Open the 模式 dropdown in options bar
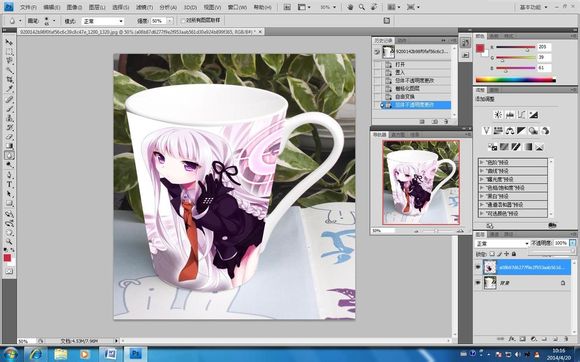 click(x=102, y=21)
